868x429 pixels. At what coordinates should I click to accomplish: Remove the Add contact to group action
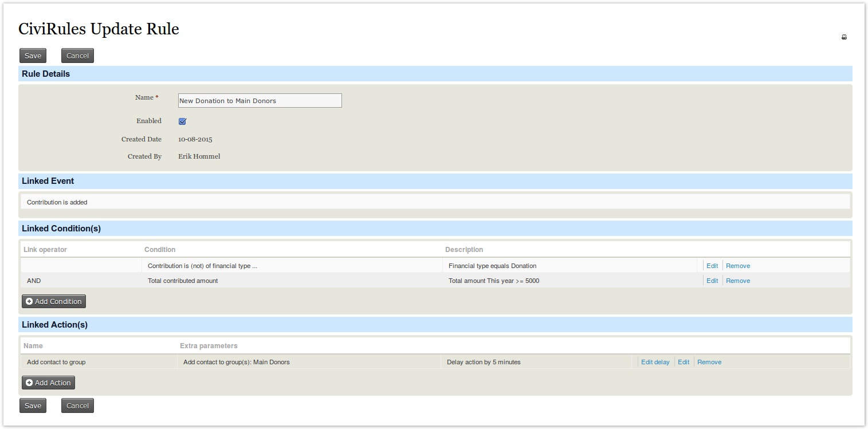(709, 362)
